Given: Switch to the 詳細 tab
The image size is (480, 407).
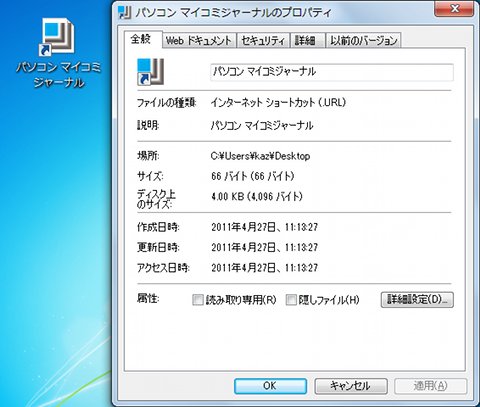Looking at the screenshot, I should click(307, 41).
